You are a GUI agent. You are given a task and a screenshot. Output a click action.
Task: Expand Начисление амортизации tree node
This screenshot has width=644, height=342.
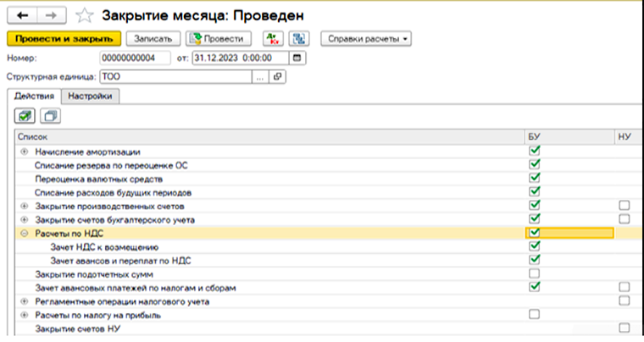coord(25,152)
